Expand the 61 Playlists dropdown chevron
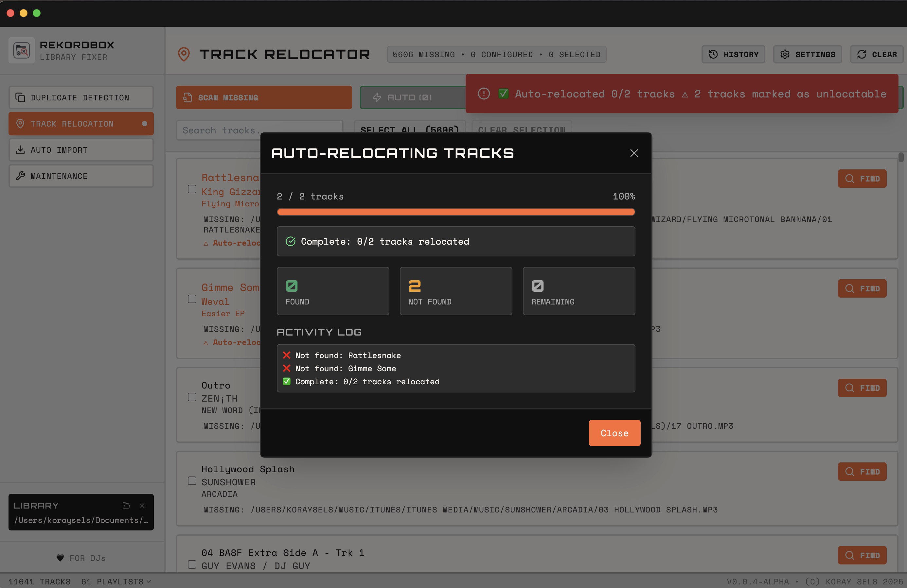This screenshot has height=588, width=907. [x=149, y=581]
